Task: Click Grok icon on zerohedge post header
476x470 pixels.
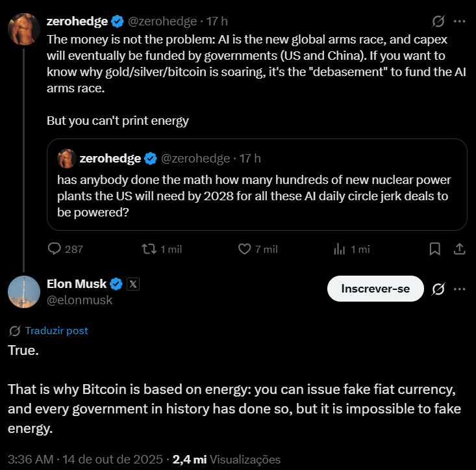Action: pyautogui.click(x=438, y=21)
